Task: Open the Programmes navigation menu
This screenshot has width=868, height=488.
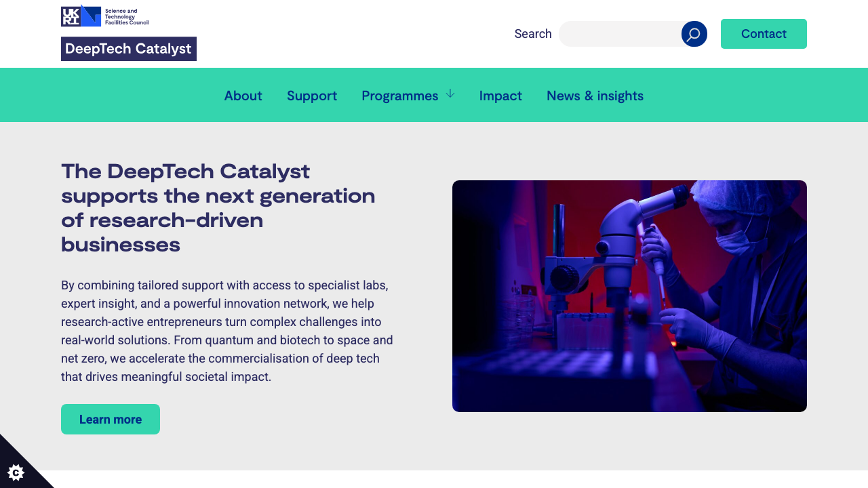Action: pyautogui.click(x=400, y=96)
